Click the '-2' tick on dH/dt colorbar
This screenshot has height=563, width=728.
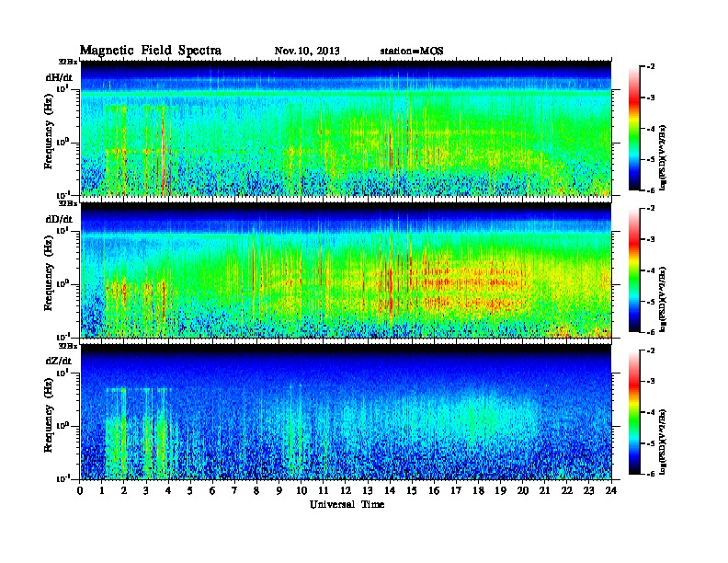pyautogui.click(x=651, y=67)
